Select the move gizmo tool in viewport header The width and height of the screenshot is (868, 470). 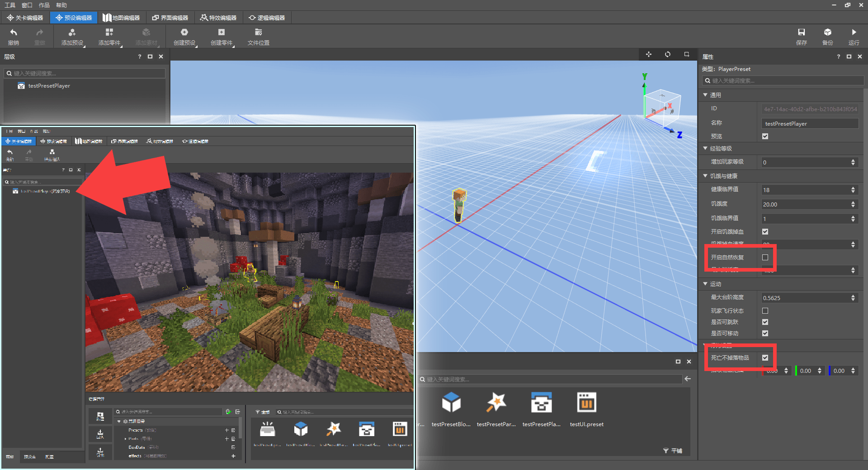click(649, 54)
